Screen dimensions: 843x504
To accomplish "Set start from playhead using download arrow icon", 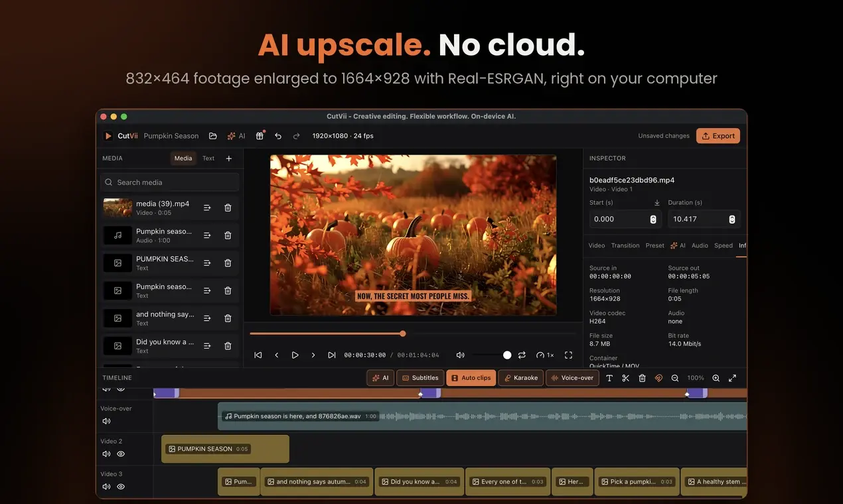I will [657, 203].
